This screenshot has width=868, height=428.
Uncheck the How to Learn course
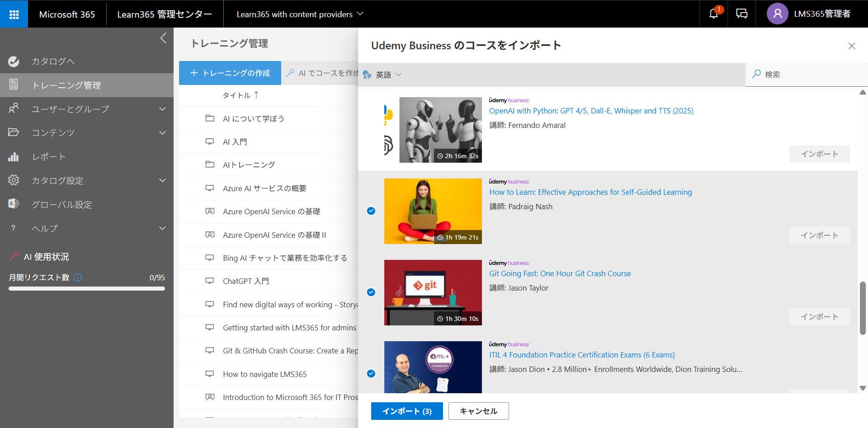pyautogui.click(x=371, y=211)
